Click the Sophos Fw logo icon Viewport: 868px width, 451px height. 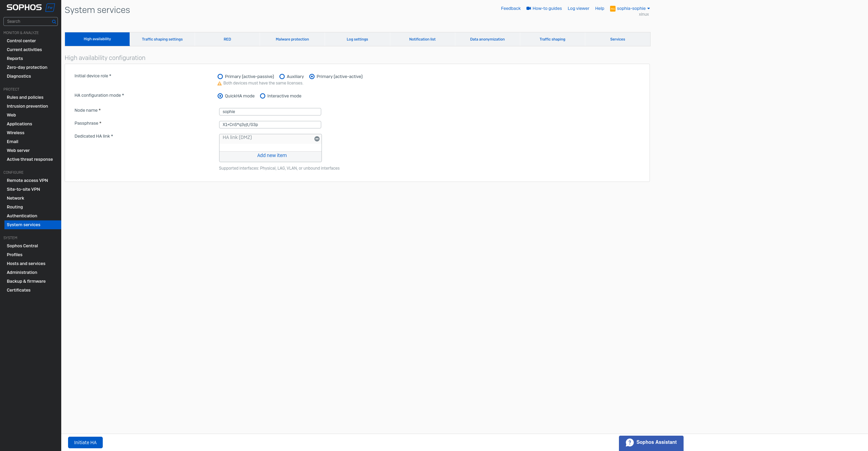pos(50,7)
